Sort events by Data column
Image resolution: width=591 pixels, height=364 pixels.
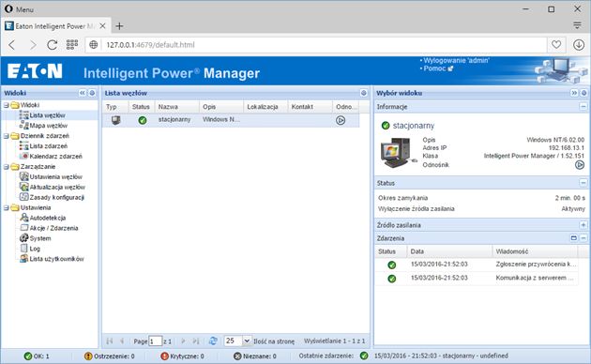click(x=449, y=251)
